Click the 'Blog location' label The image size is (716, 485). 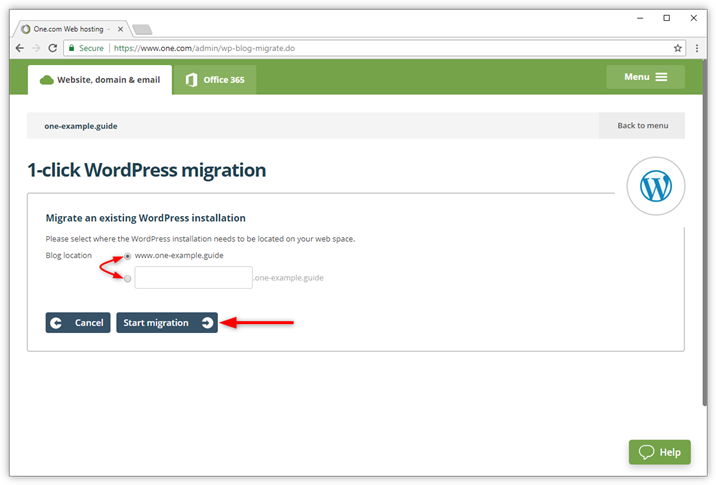[68, 255]
